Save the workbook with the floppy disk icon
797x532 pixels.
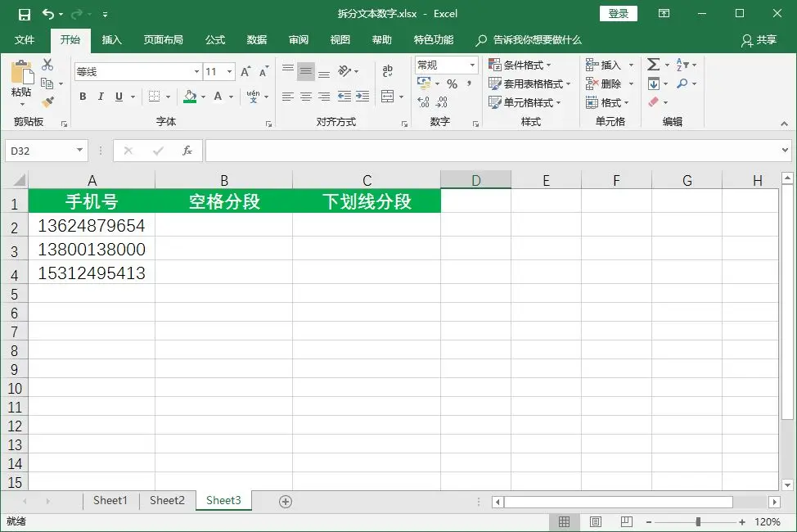[24, 14]
